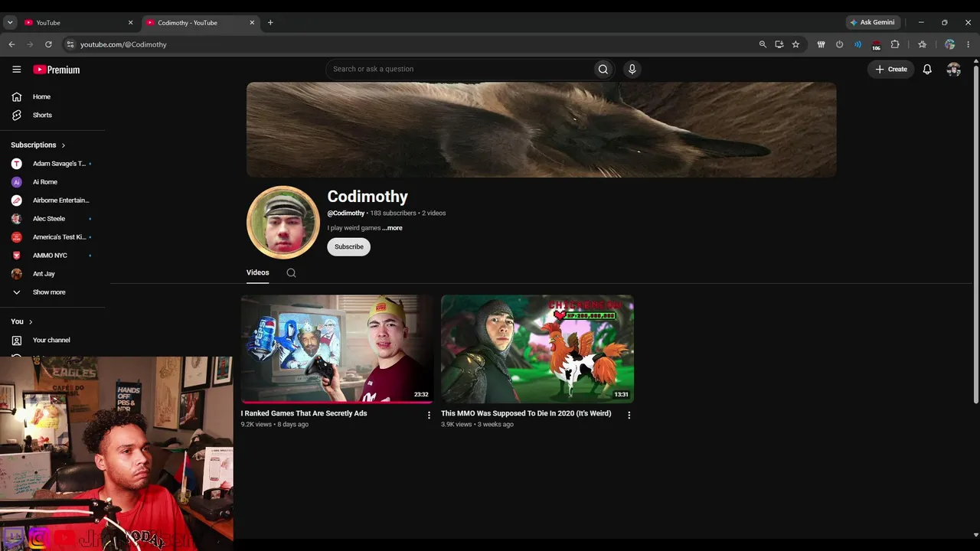The width and height of the screenshot is (980, 551).
Task: Click the power button extension icon
Action: 839,44
